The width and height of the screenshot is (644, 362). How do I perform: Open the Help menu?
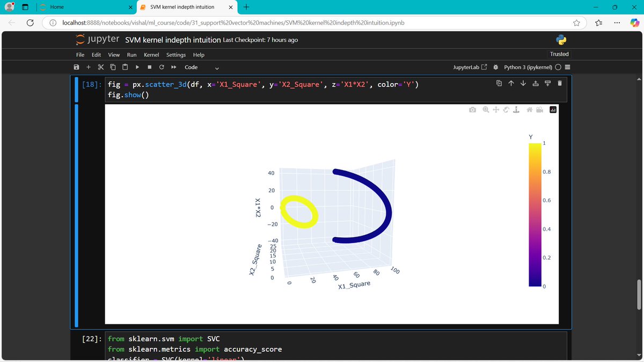coord(199,55)
